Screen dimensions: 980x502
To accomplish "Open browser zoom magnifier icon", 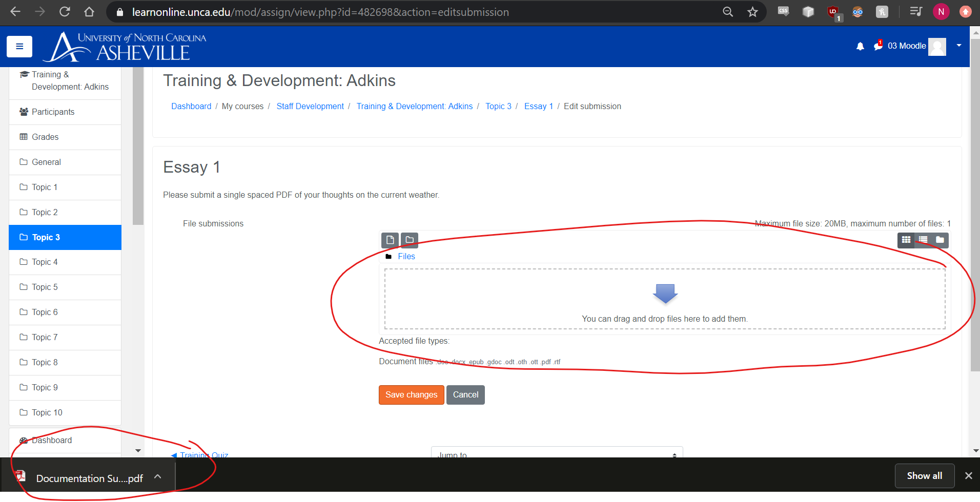I will pyautogui.click(x=728, y=12).
